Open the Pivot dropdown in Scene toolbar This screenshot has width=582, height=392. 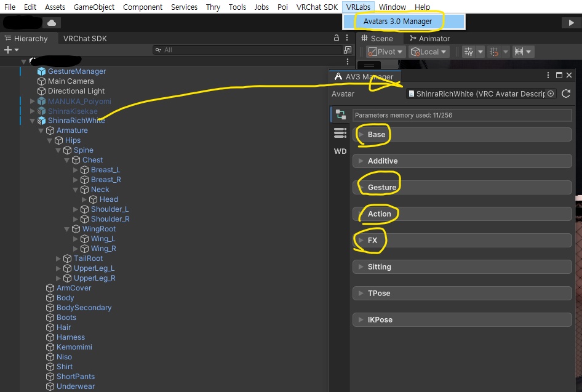[x=386, y=52]
